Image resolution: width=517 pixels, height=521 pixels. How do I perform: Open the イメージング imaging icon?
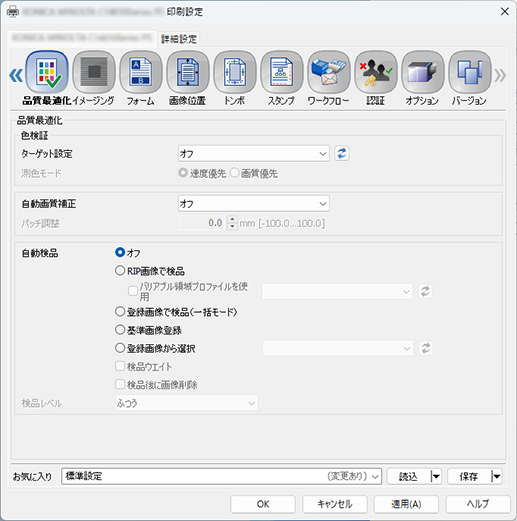[x=94, y=72]
